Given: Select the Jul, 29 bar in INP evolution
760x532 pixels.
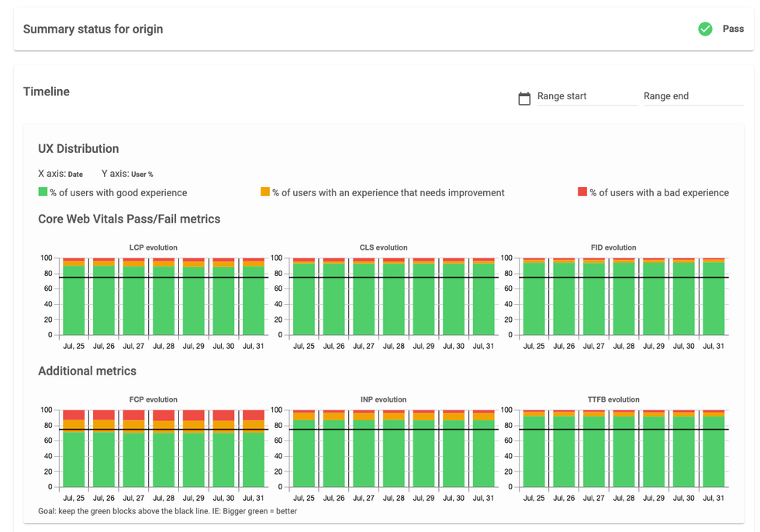Looking at the screenshot, I should (x=424, y=458).
